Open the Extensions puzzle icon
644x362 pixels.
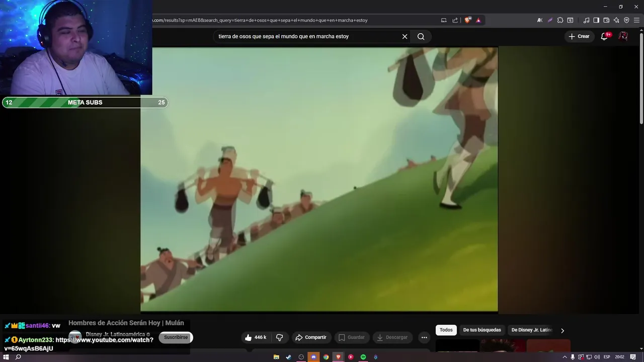[560, 20]
